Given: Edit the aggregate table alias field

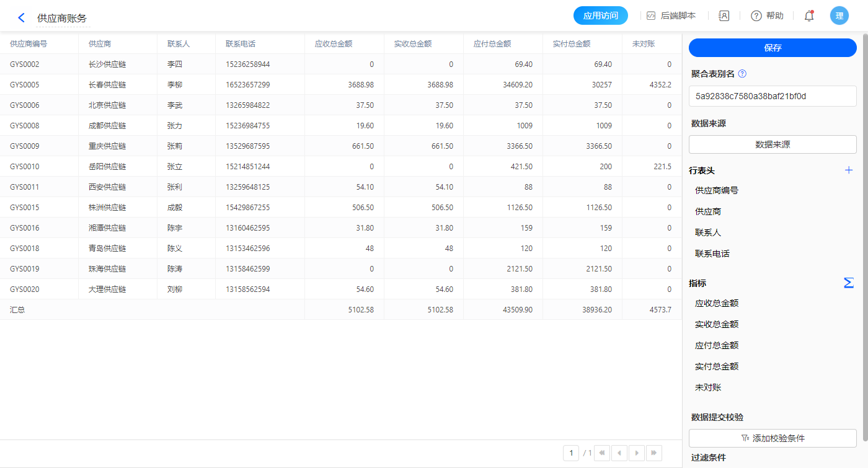Looking at the screenshot, I should (773, 96).
